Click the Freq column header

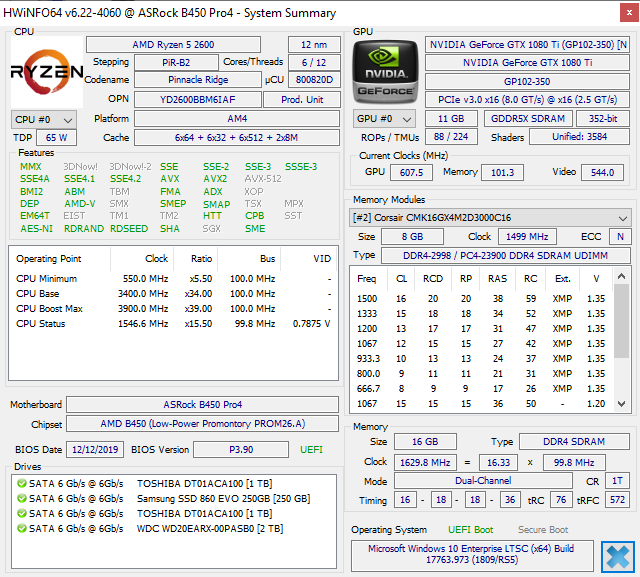(x=367, y=279)
